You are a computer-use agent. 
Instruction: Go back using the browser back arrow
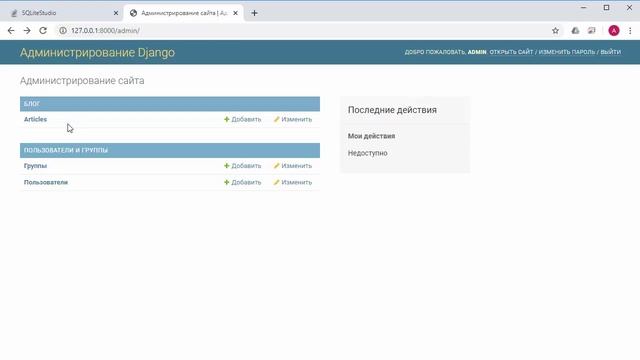tap(11, 31)
